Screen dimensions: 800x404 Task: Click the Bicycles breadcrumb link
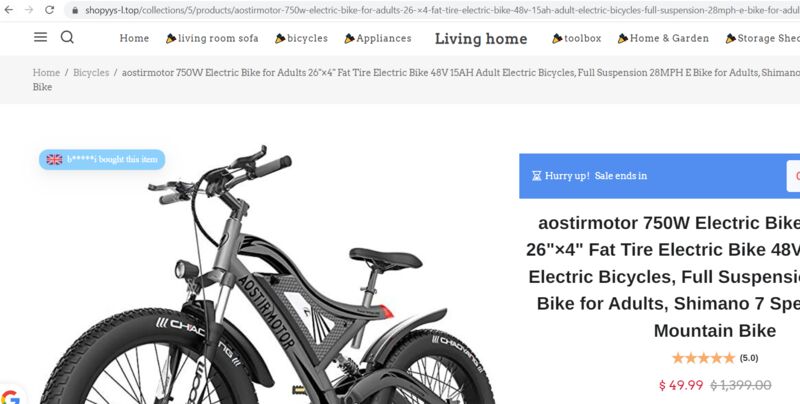click(x=91, y=72)
